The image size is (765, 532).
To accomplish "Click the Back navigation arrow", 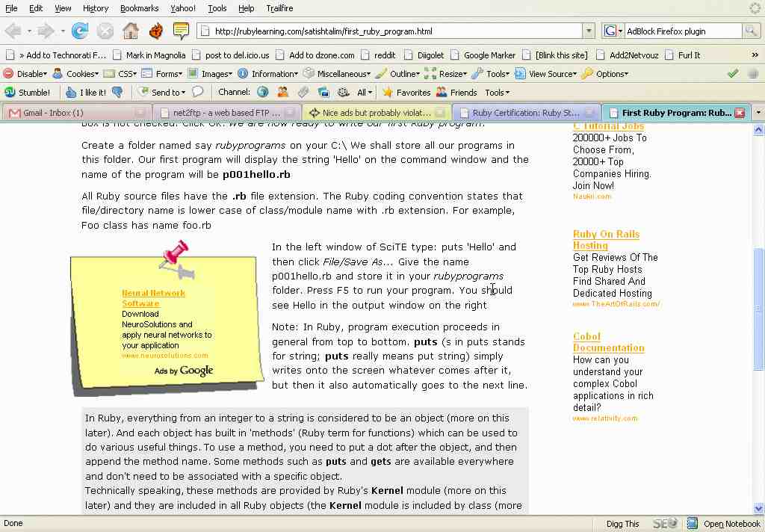I will click(13, 31).
